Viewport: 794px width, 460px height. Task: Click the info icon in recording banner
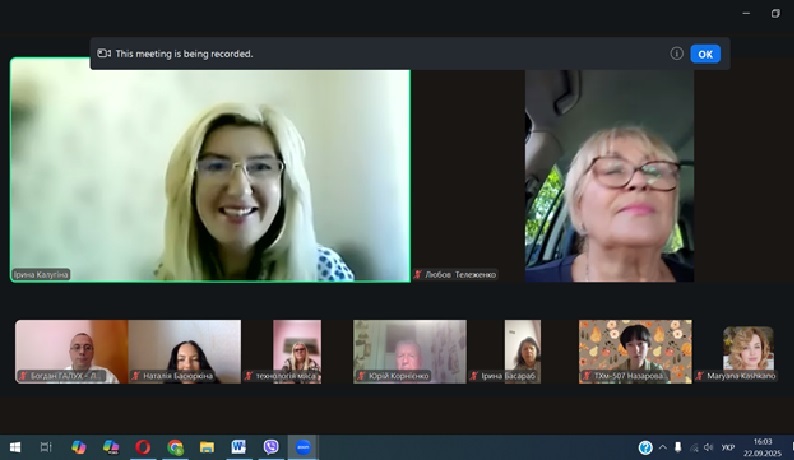(677, 54)
